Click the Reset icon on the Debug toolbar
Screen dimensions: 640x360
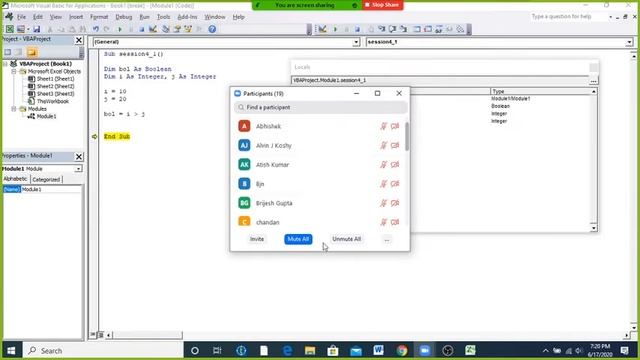(357, 29)
